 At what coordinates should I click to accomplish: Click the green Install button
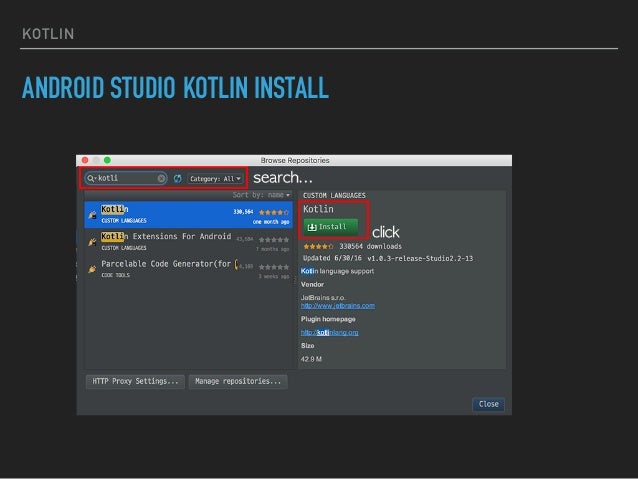331,226
